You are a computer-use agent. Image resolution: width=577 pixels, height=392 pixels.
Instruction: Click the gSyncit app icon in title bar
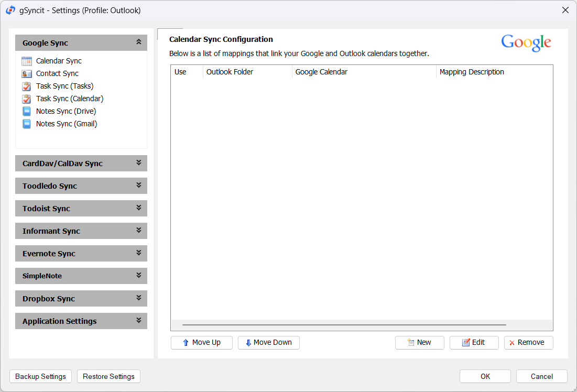pos(10,10)
